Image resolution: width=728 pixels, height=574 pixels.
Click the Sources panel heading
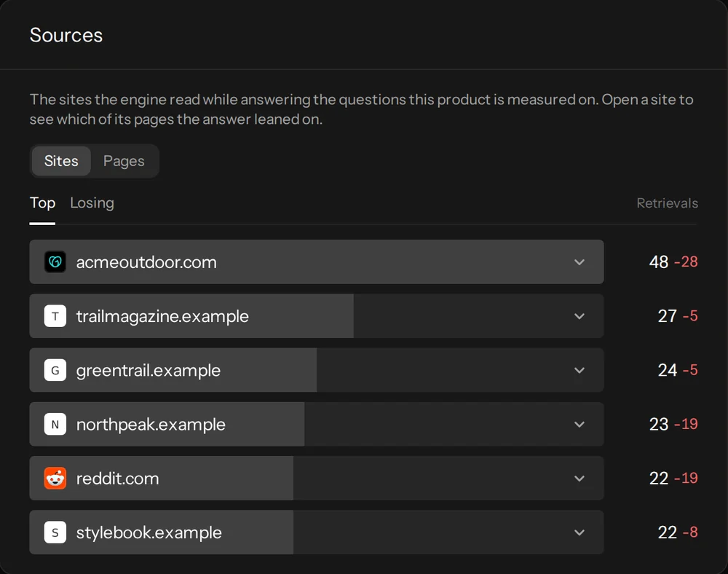click(x=66, y=35)
